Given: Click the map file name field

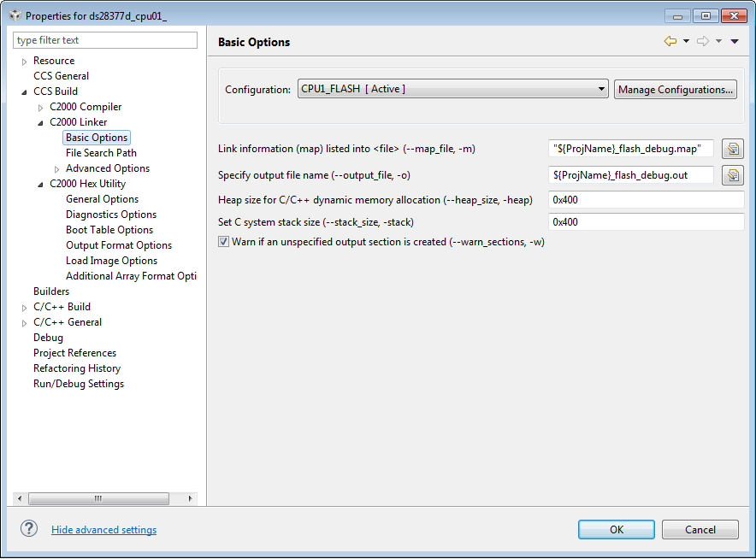Looking at the screenshot, I should [x=630, y=149].
